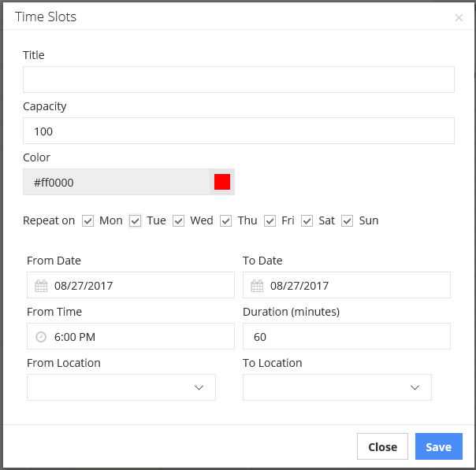Expand the From Location dropdown

coord(121,387)
